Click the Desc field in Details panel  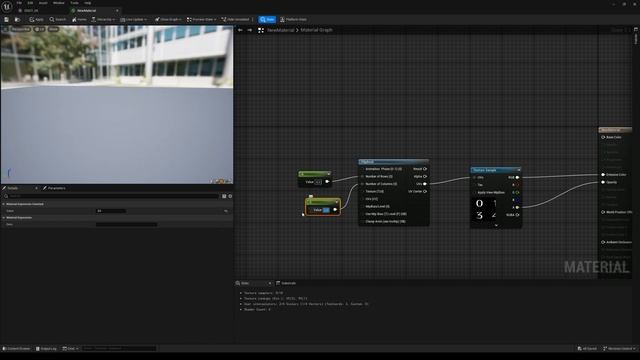tap(127, 224)
